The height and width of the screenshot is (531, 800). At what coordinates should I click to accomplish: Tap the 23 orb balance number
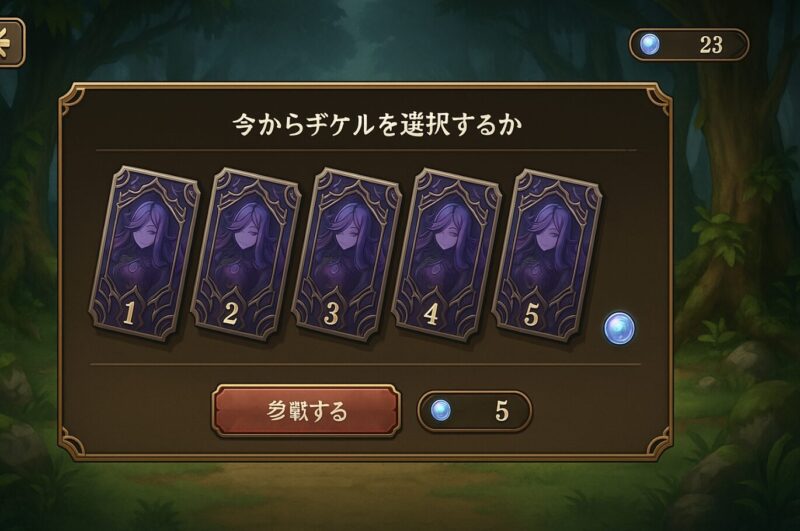(x=711, y=45)
